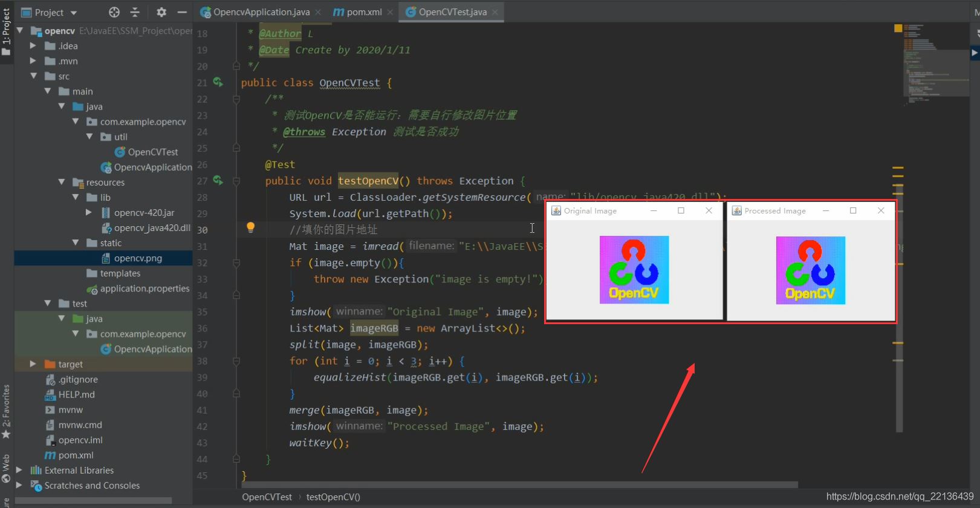This screenshot has height=508, width=980.
Task: Select opencv.png in the project tree
Action: tap(138, 258)
